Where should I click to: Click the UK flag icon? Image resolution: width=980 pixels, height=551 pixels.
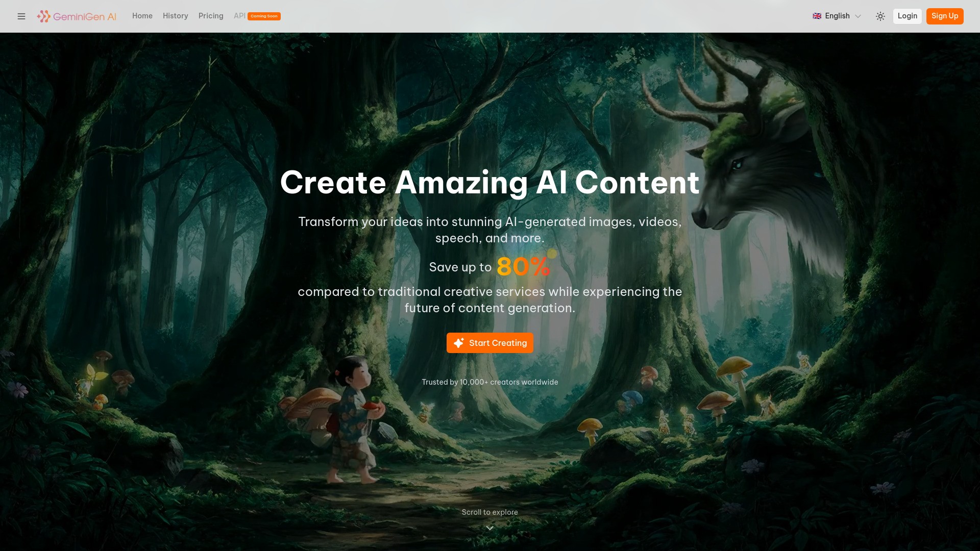817,16
